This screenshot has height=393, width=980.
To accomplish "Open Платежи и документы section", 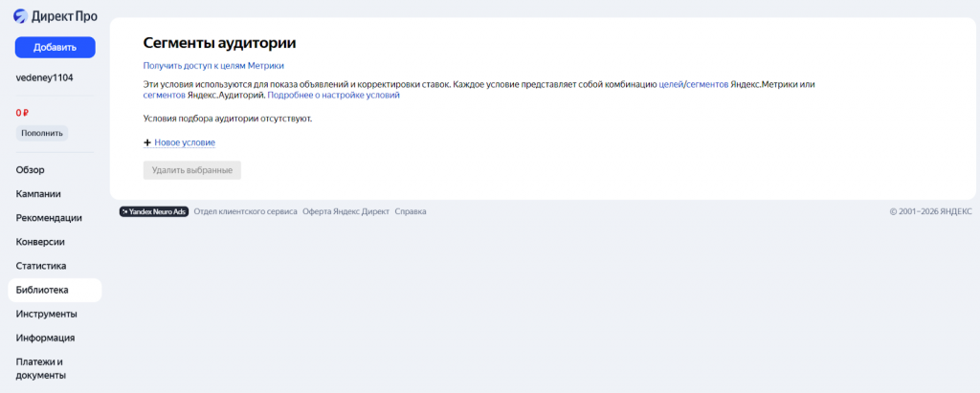I will click(x=40, y=368).
